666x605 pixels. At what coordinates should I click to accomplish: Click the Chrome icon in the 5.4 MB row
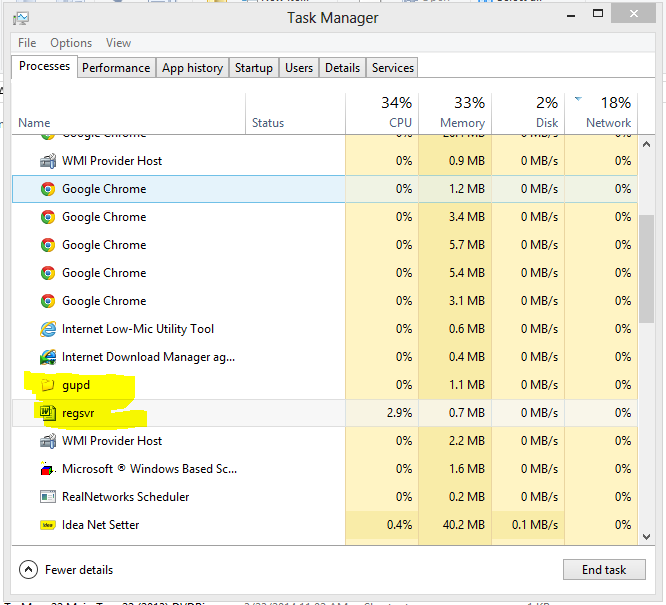48,273
